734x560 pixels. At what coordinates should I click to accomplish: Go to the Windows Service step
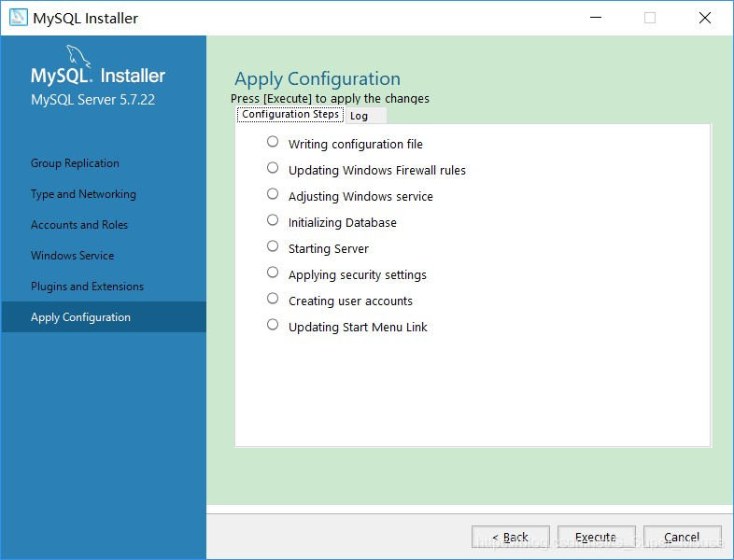[73, 256]
